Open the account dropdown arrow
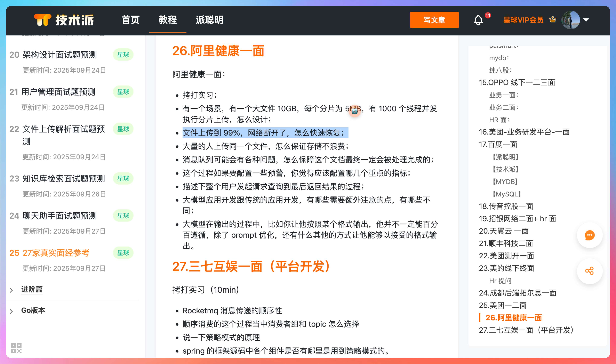The width and height of the screenshot is (616, 364). coord(586,20)
